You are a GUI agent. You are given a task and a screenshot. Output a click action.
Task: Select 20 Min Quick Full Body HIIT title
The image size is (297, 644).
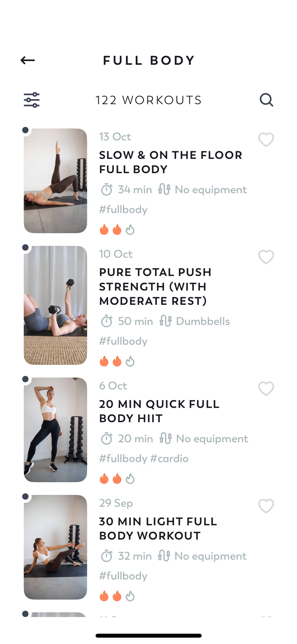point(159,411)
